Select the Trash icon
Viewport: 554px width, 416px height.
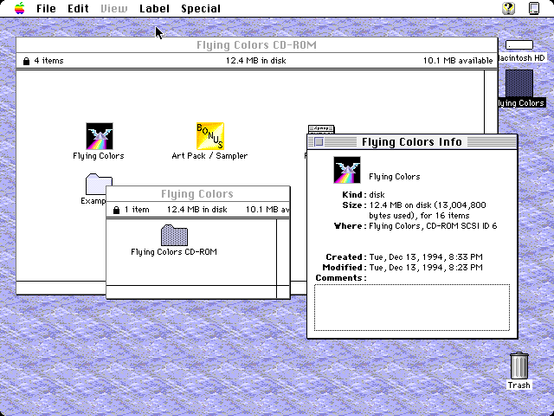[x=519, y=365]
